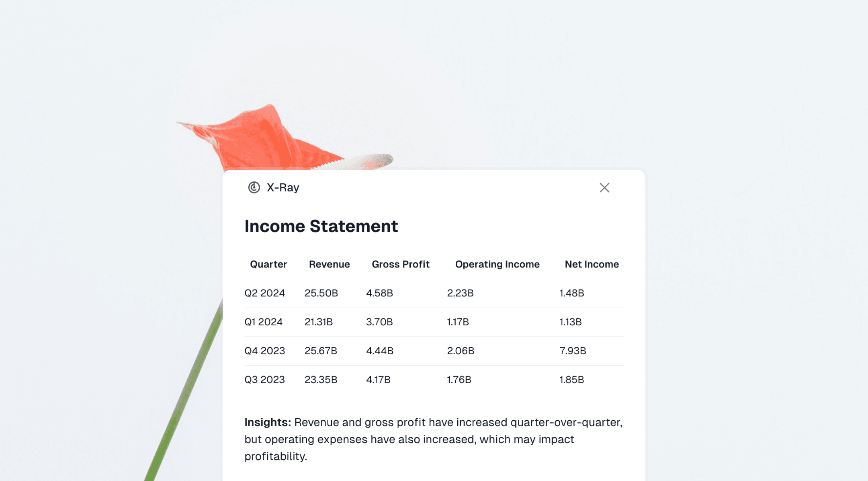Viewport: 868px width, 481px height.
Task: Sort by the Gross Profit column header
Action: [401, 264]
